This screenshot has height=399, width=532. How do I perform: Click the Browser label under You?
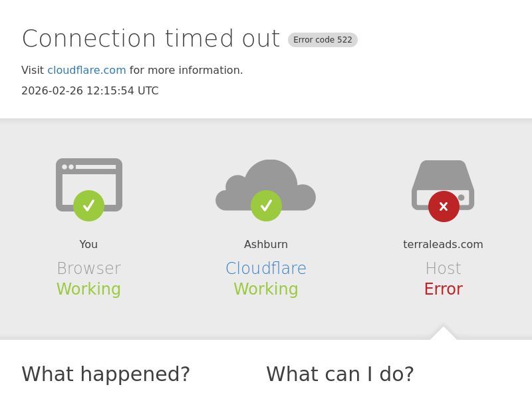point(88,269)
